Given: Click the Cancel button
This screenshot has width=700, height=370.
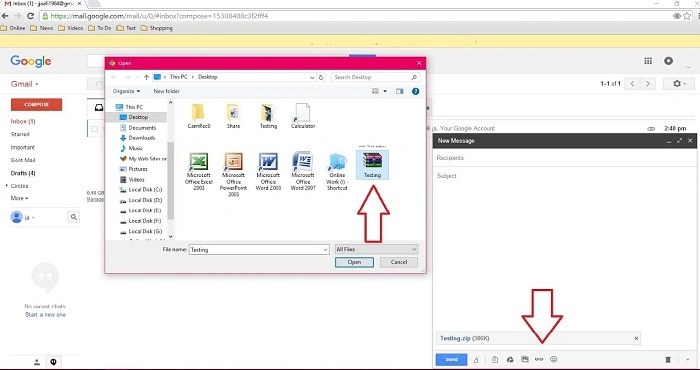Looking at the screenshot, I should (399, 262).
